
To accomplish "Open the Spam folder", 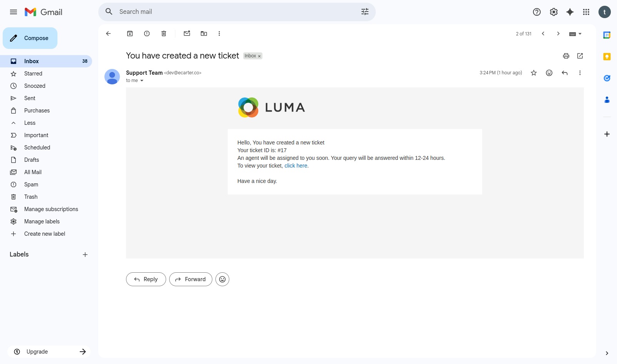I will (x=46, y=185).
